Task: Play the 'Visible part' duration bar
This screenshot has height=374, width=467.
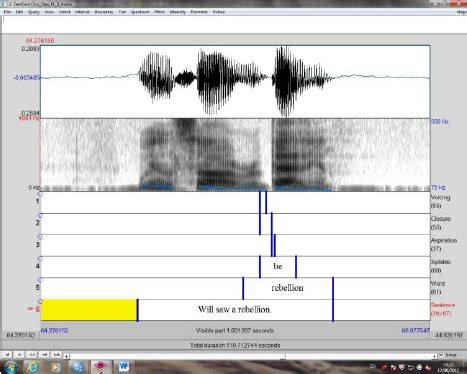Action: pyautogui.click(x=235, y=331)
